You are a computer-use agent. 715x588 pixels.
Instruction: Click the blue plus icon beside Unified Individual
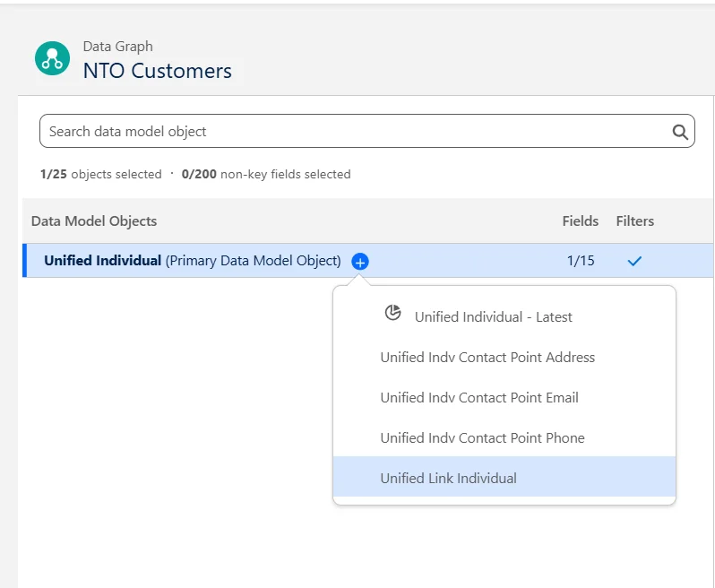(360, 262)
